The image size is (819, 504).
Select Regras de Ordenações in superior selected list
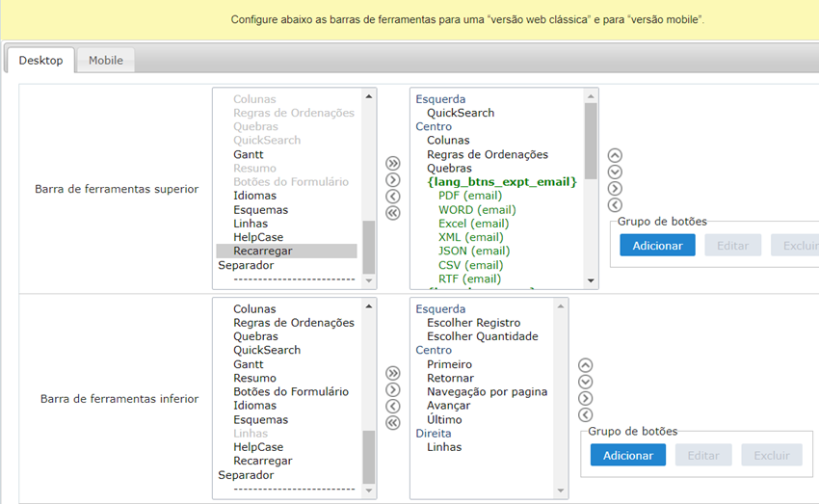pyautogui.click(x=488, y=154)
